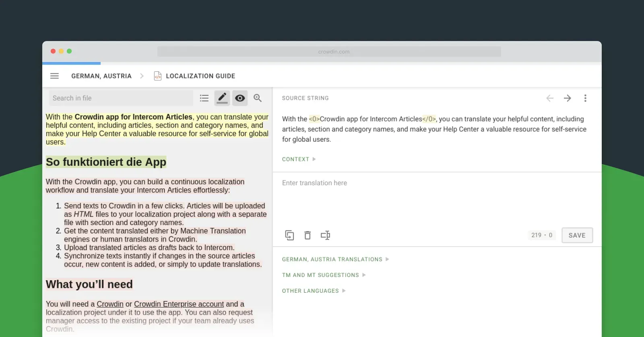Click the text direction icon beside trash
Viewport: 644px width, 337px height.
(325, 235)
